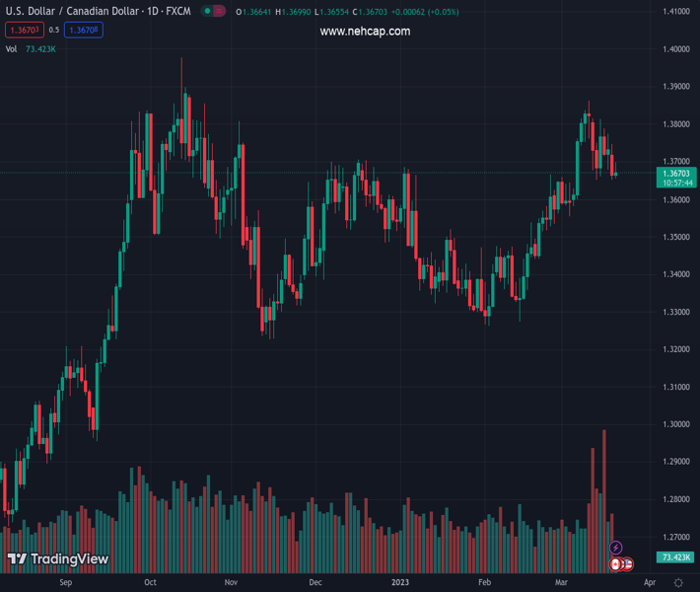Click the current price label 1.36703 on axis
Screen dimensions: 700x592
click(x=676, y=173)
